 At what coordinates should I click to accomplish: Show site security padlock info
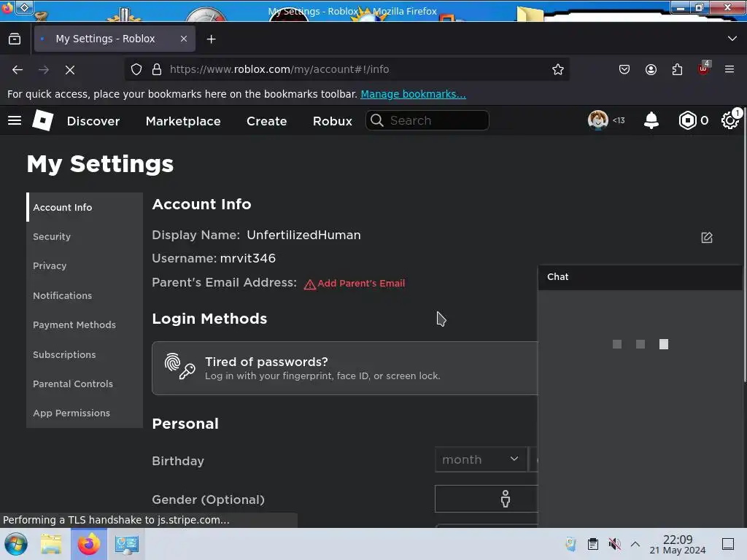(x=156, y=69)
